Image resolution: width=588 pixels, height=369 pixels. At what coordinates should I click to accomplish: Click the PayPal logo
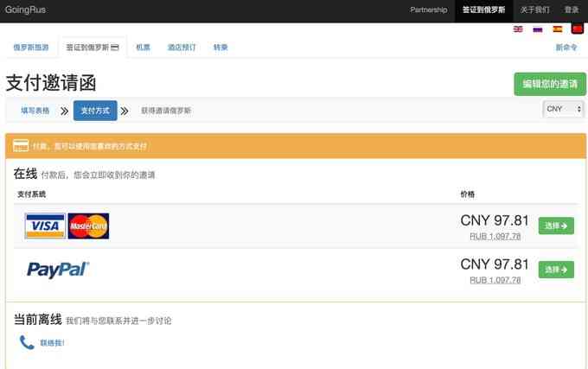tap(58, 270)
